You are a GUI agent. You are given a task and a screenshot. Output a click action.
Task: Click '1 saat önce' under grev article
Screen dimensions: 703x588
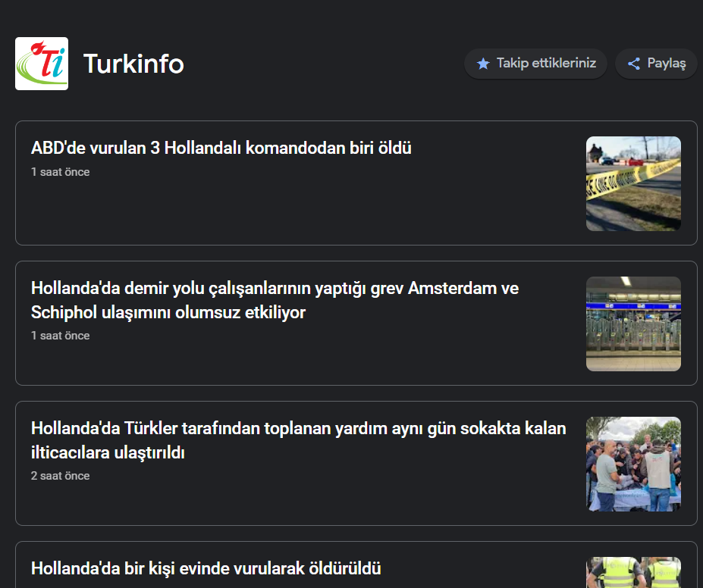[x=60, y=336]
